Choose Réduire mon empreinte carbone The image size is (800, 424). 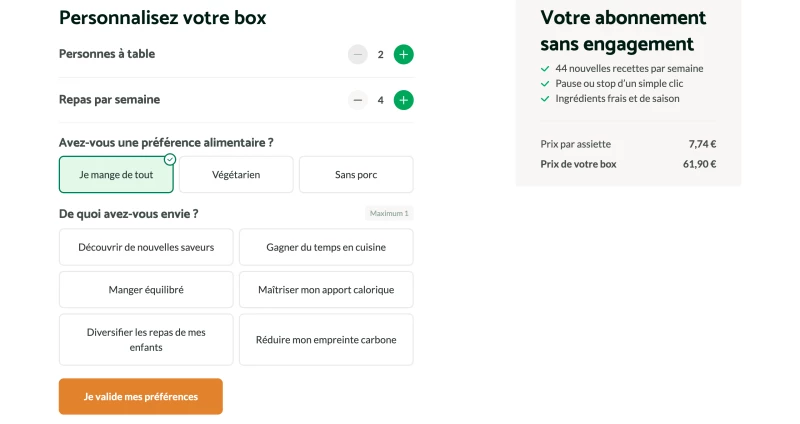click(326, 340)
